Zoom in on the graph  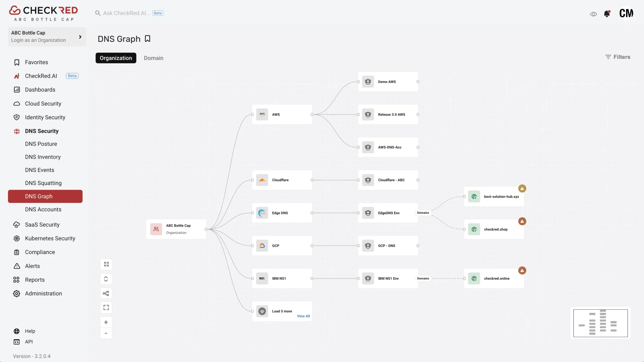106,323
